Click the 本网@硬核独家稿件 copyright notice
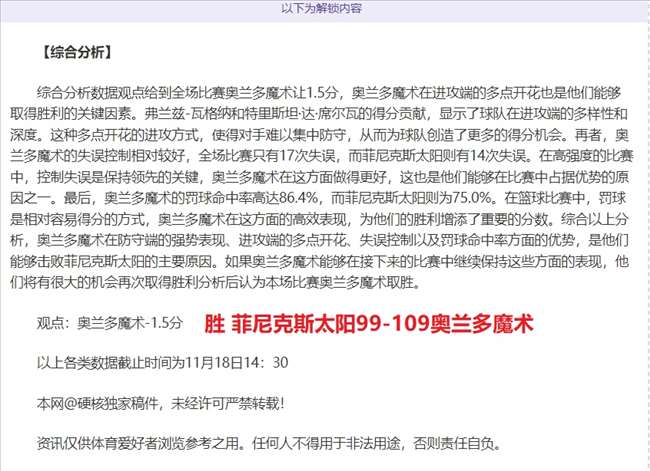 161,403
